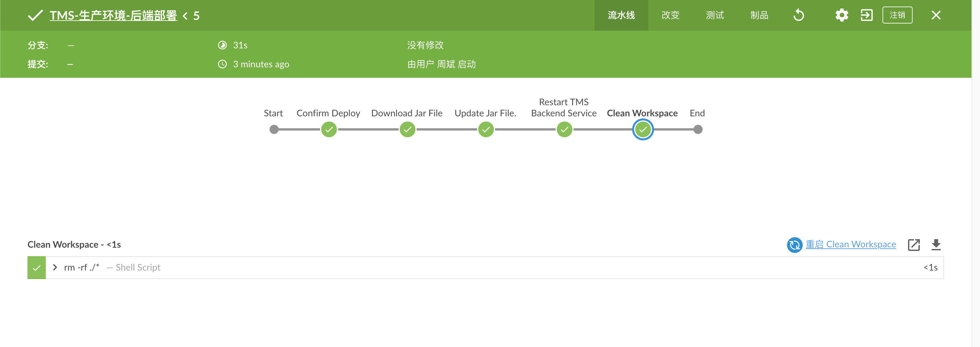Open log in new window icon
The width and height of the screenshot is (980, 347).
[x=913, y=245]
